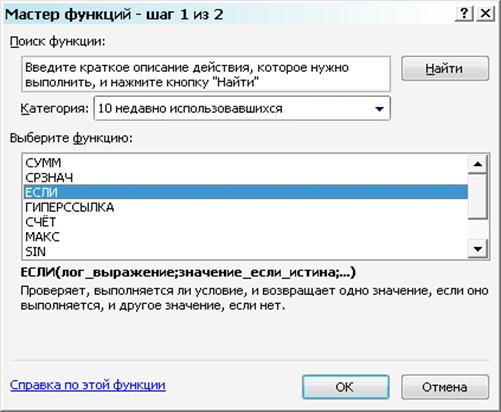The height and width of the screenshot is (412, 501).
Task: Click the function list scroll down arrow
Action: (478, 249)
